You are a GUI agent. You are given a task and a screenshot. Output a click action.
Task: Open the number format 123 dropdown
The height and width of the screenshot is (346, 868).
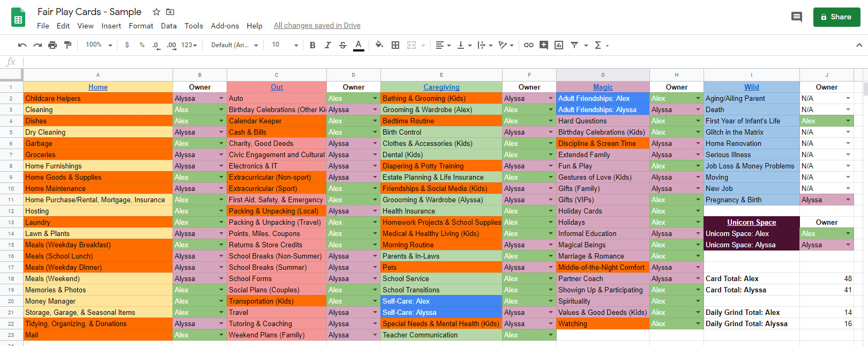click(x=189, y=45)
